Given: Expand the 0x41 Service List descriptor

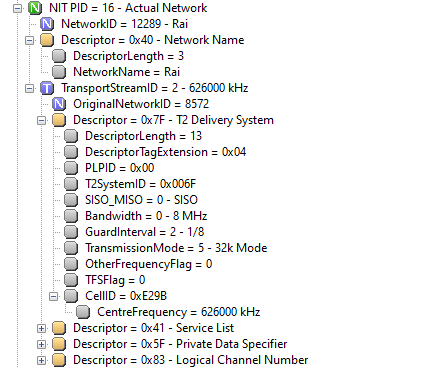Looking at the screenshot, I should point(41,328).
